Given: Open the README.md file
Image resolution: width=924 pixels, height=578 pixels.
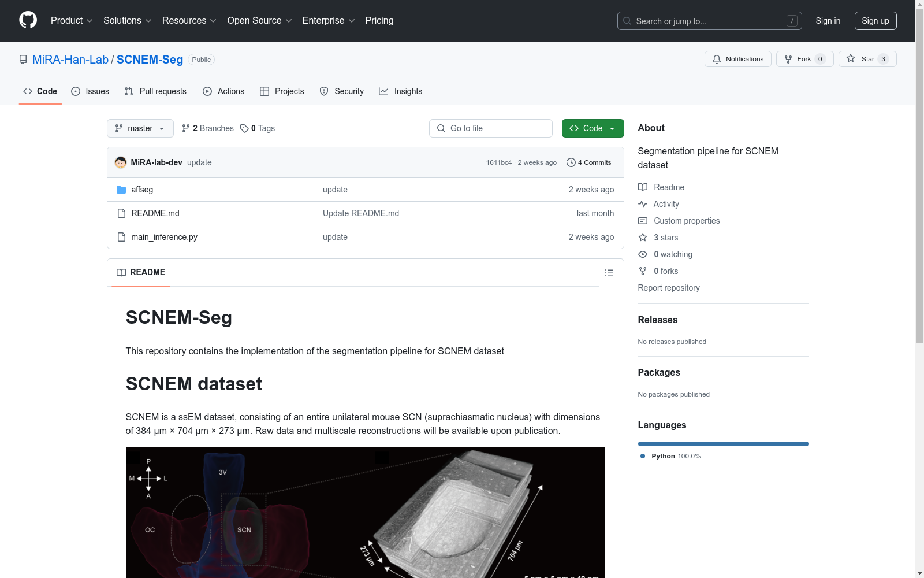Looking at the screenshot, I should point(155,213).
